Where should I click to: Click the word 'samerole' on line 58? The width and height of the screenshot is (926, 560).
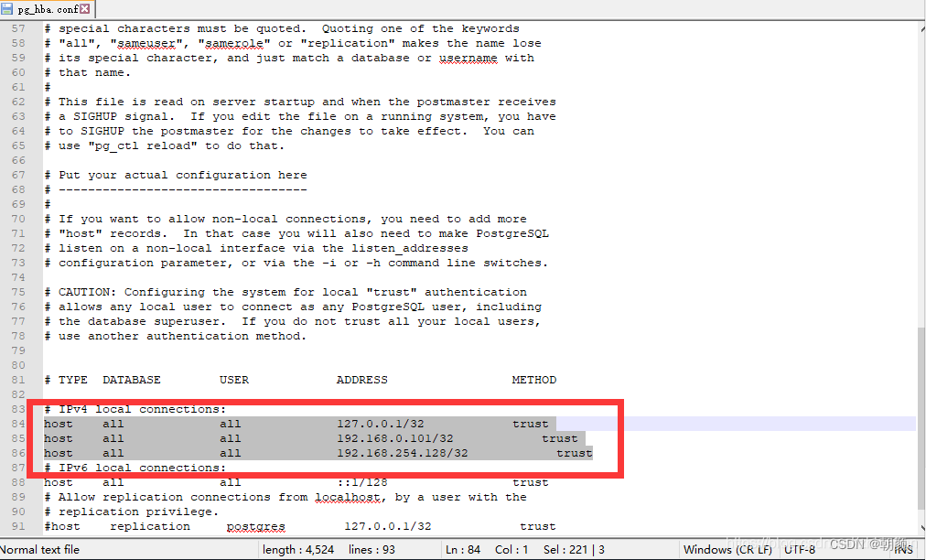coord(234,43)
